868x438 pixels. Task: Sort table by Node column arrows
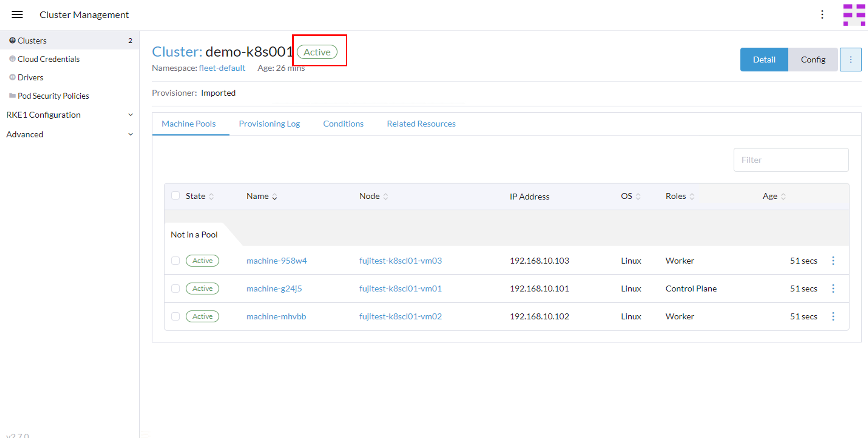pos(386,197)
